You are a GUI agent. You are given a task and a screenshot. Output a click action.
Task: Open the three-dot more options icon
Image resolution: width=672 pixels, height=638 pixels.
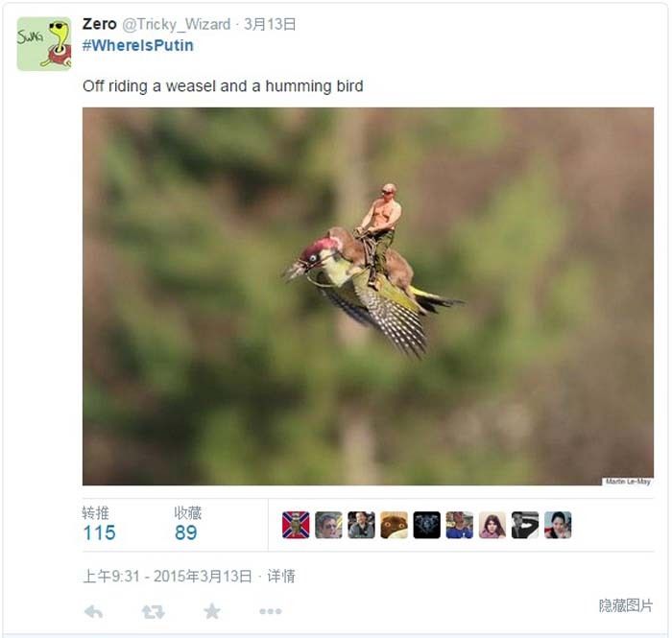(x=271, y=611)
